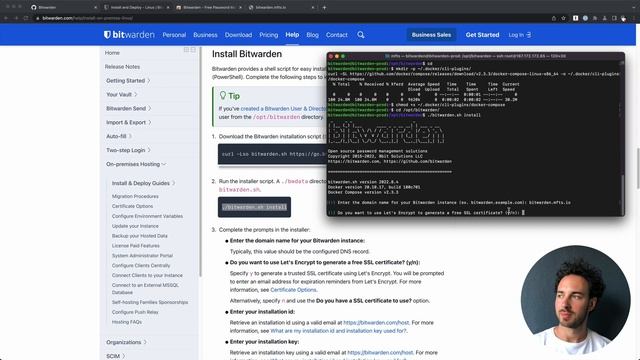Click the Bitwarden shield logo
This screenshot has height=360, width=640.
[x=107, y=35]
